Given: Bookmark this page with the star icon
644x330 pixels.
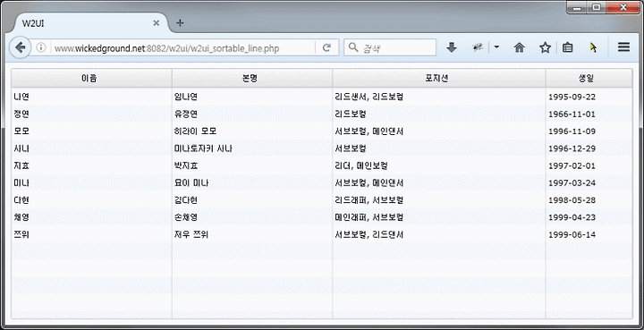Looking at the screenshot, I should coord(545,47).
